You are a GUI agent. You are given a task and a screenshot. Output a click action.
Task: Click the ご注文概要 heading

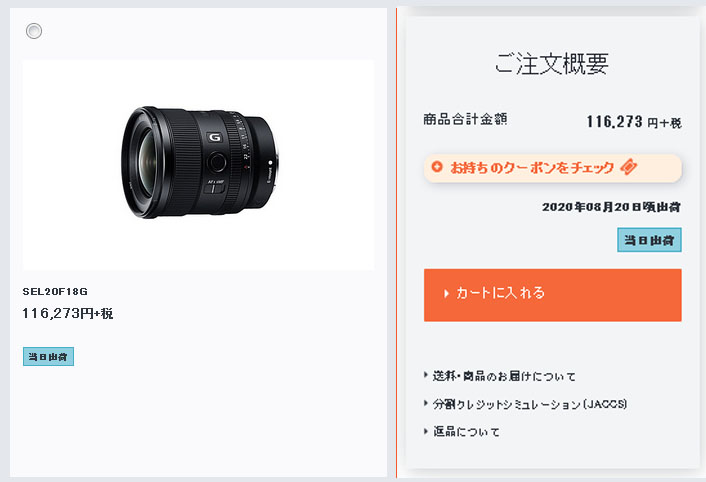click(552, 63)
